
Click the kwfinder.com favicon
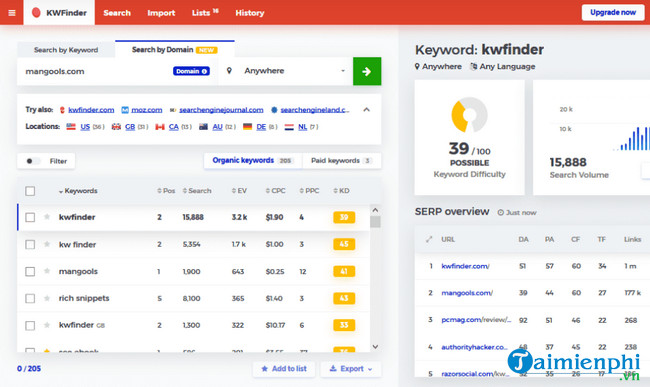[62, 110]
